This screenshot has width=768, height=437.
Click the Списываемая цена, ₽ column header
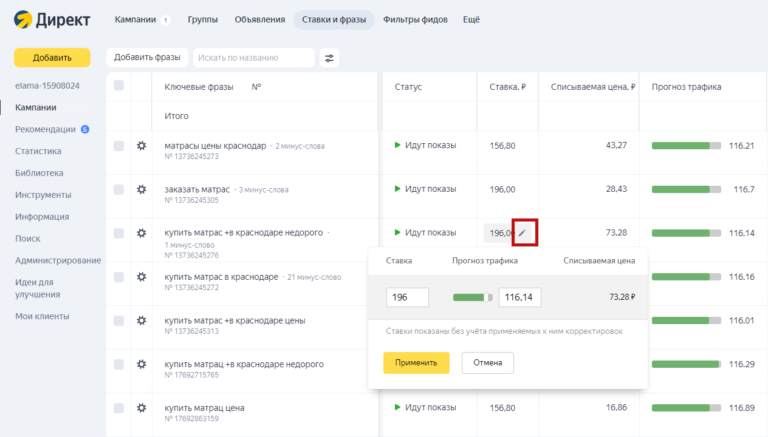click(x=593, y=87)
